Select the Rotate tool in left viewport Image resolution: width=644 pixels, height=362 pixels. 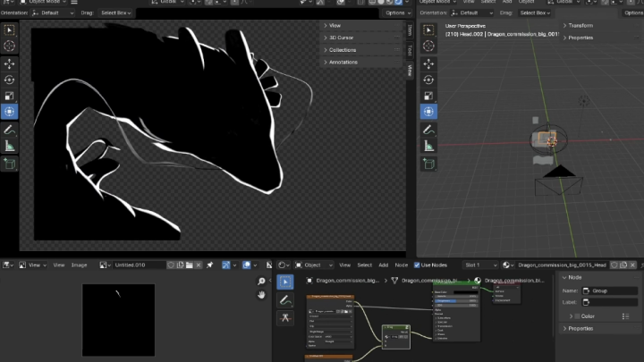point(9,80)
